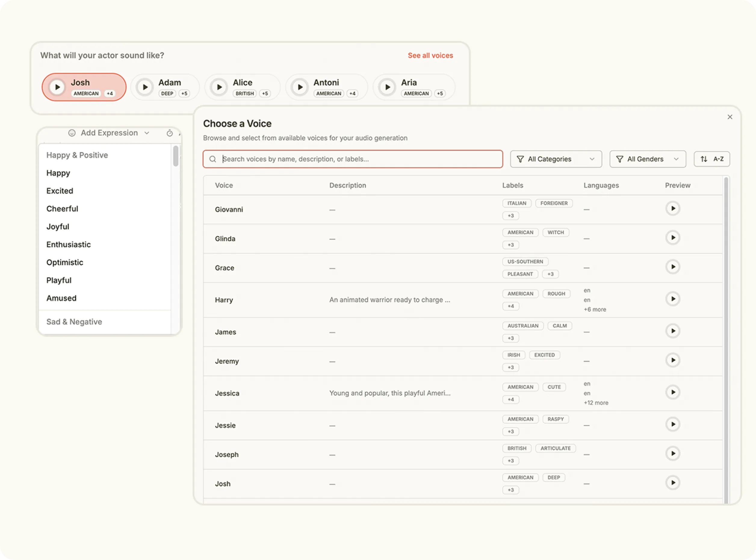Screen dimensions: 756x560
Task: Select the Amused expression
Action: (61, 298)
